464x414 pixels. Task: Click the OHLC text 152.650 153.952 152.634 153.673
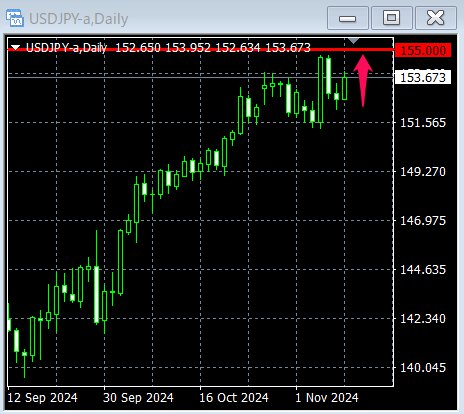tap(213, 48)
